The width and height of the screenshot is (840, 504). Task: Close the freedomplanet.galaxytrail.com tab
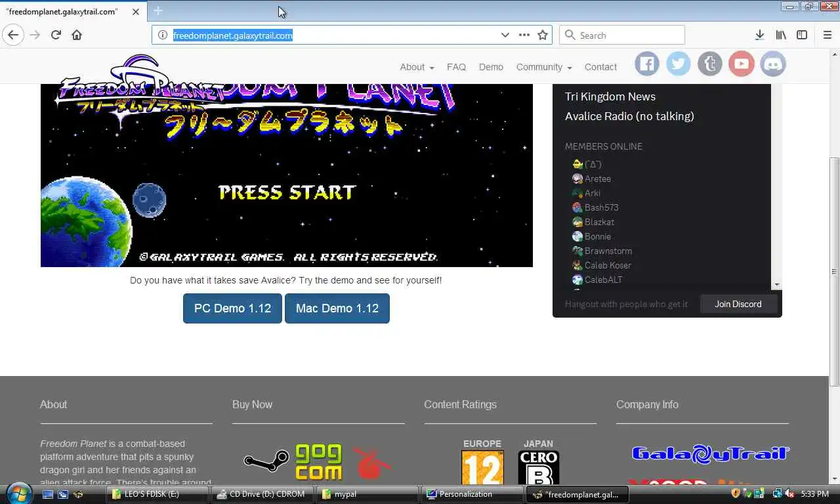click(136, 11)
